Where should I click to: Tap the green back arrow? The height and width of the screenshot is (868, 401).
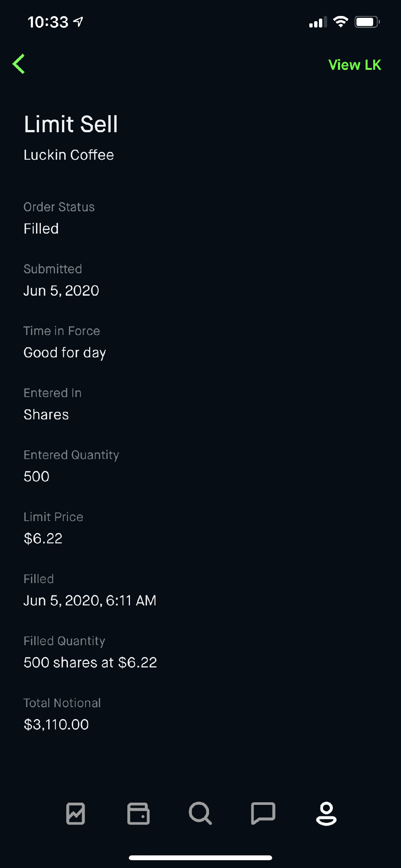[x=19, y=64]
